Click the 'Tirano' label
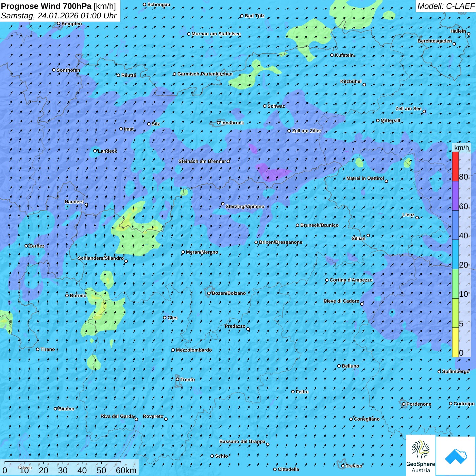The image size is (476, 476). [x=48, y=349]
